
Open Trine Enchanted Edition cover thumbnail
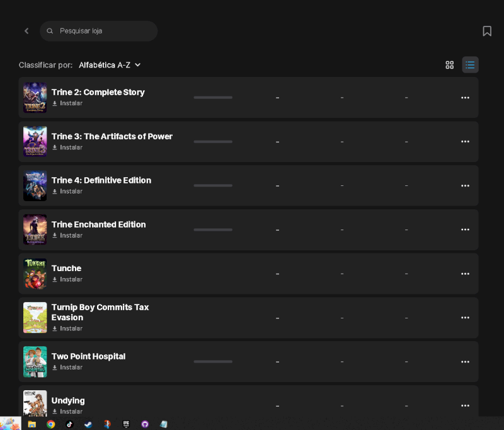point(35,230)
